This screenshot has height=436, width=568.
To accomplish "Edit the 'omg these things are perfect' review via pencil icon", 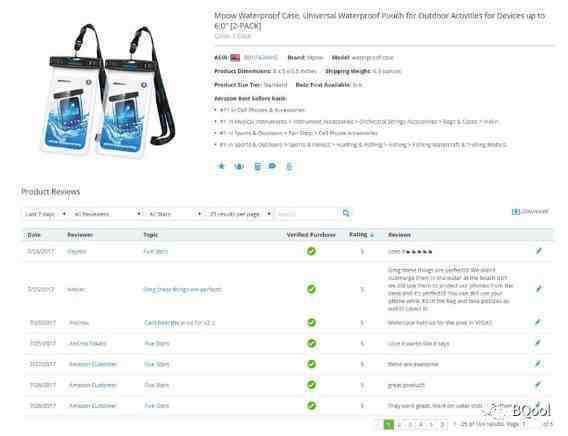I will point(539,289).
